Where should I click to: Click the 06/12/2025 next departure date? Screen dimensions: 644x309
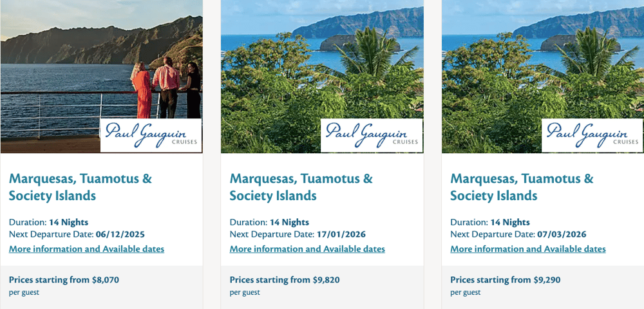click(x=122, y=235)
